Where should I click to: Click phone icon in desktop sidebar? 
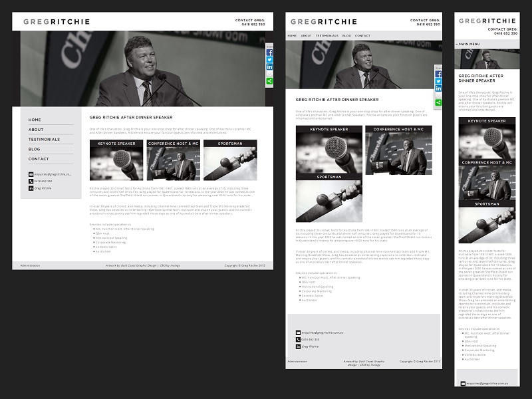31,181
